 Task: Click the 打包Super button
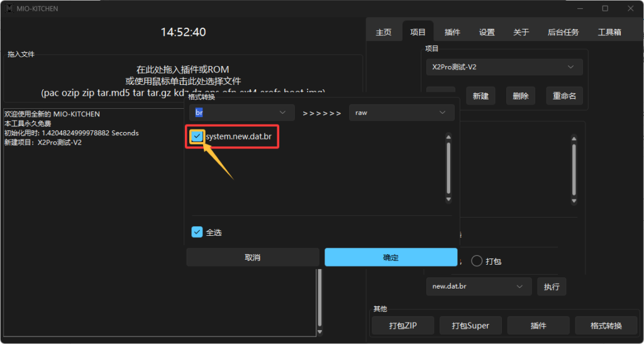point(470,325)
